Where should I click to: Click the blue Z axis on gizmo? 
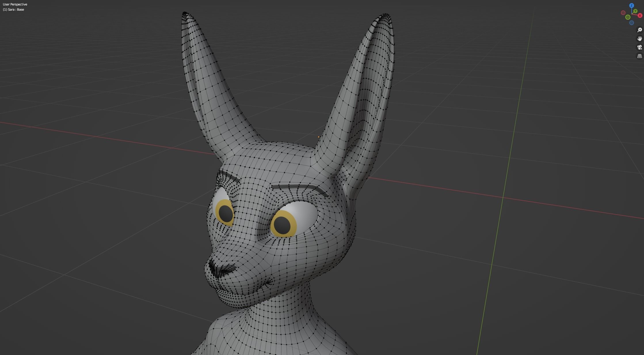631,5
